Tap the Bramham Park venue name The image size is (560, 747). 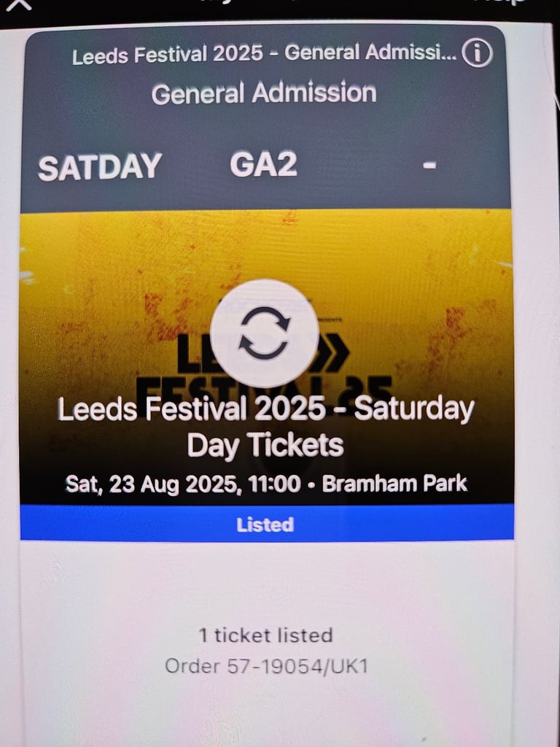[394, 484]
